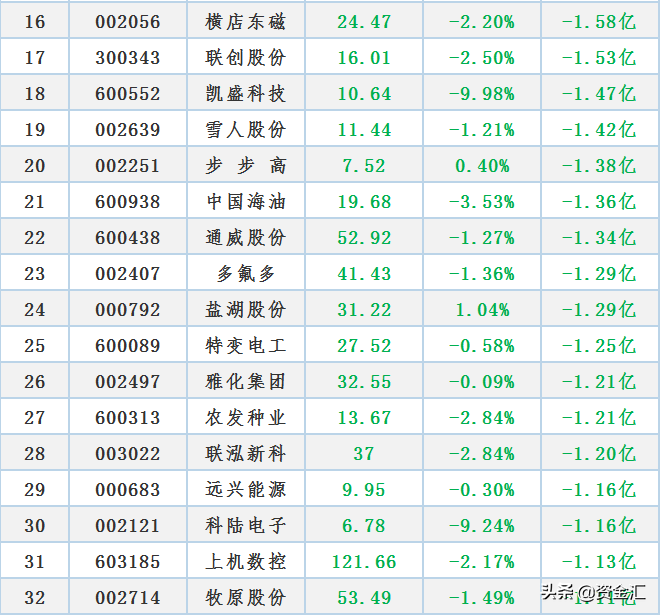Click the -1.20亿 net flow value
660x615 pixels.
pos(599,454)
